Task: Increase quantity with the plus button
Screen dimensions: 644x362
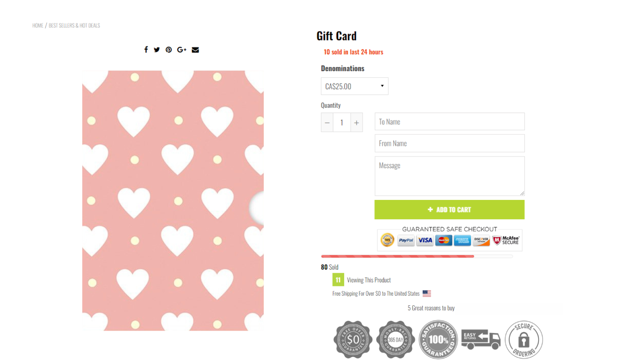Action: click(x=357, y=123)
